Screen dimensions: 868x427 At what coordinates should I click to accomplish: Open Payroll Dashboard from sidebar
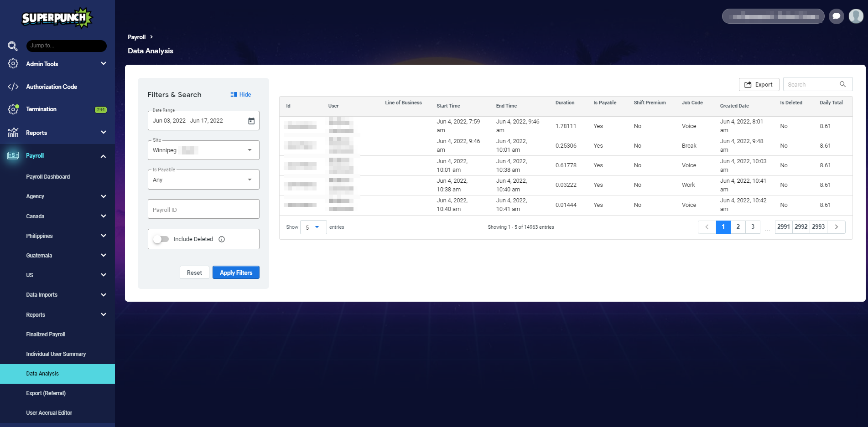click(48, 177)
